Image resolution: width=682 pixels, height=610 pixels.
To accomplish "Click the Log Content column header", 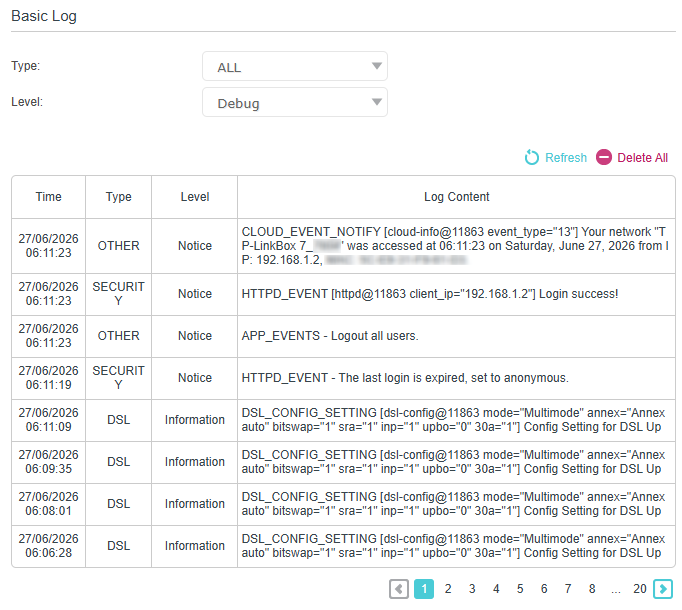I will click(x=457, y=197).
